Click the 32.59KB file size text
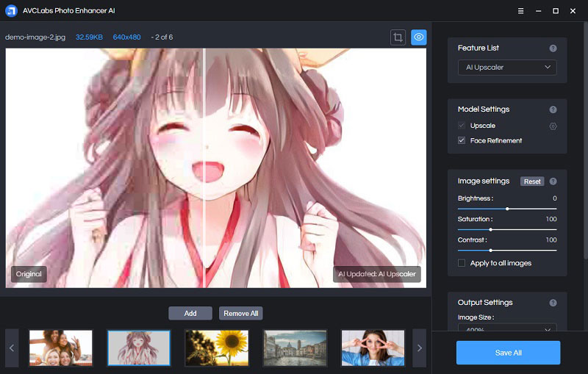Screen dimensions: 588x374 [89, 37]
